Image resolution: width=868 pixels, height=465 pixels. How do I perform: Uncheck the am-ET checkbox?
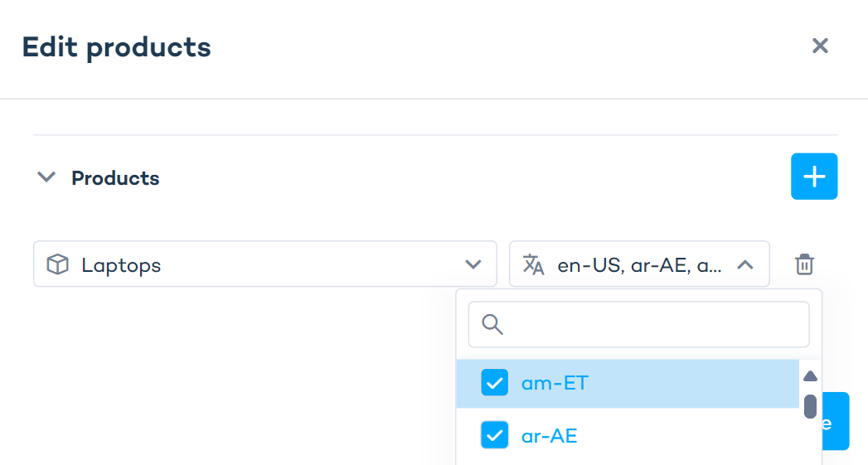495,383
